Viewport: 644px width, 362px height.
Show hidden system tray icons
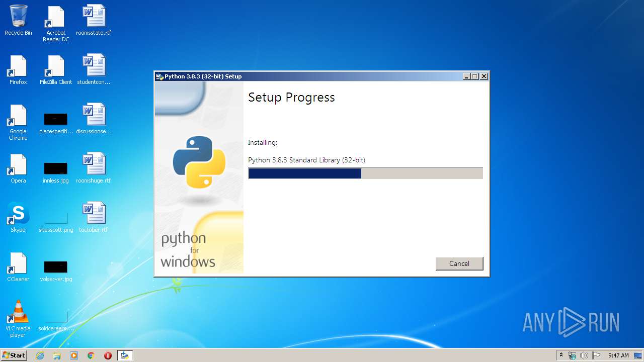click(561, 355)
